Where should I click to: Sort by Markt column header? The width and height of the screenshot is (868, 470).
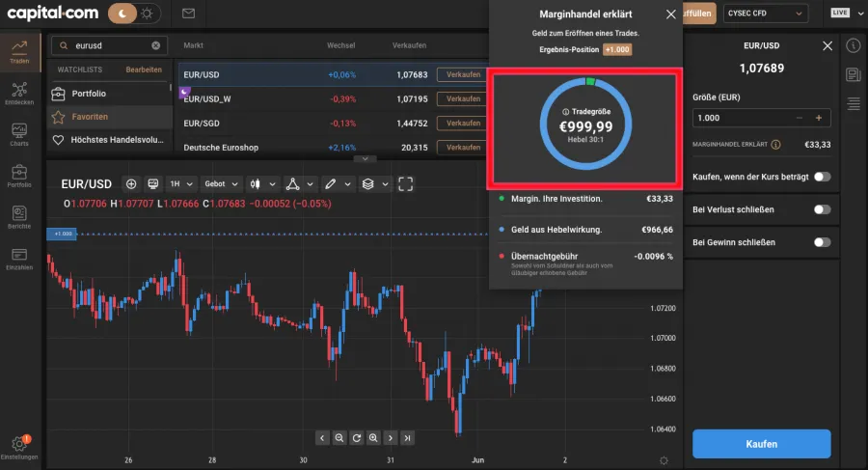pos(193,45)
